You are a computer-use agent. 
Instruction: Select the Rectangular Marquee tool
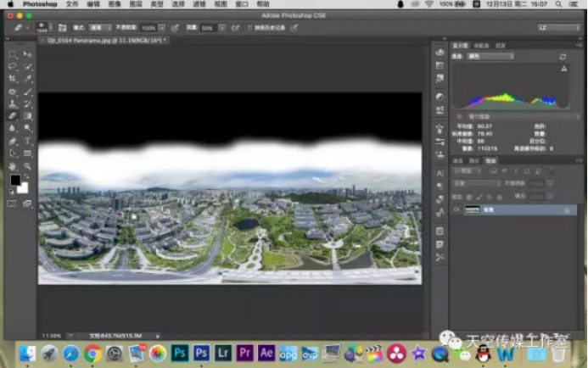13,54
